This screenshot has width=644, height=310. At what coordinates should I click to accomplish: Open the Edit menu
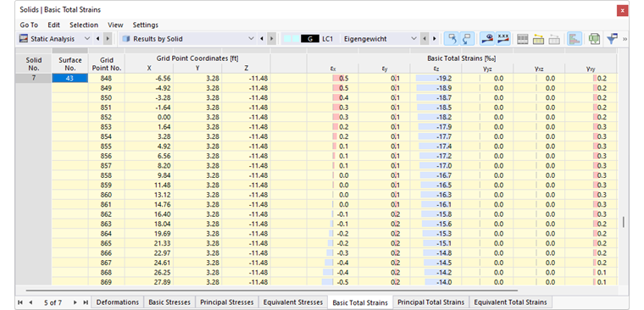click(53, 25)
